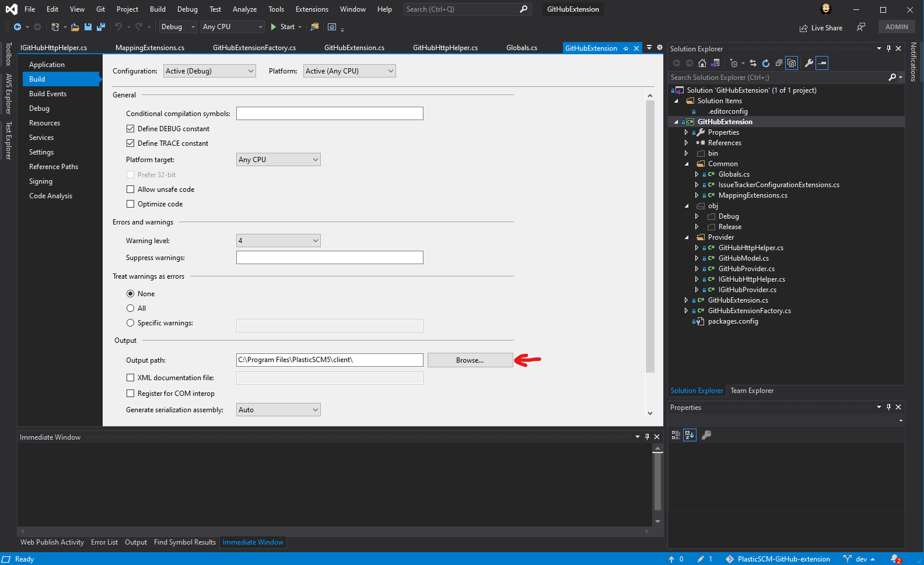Click the Categorized icon in Properties panel

point(676,435)
